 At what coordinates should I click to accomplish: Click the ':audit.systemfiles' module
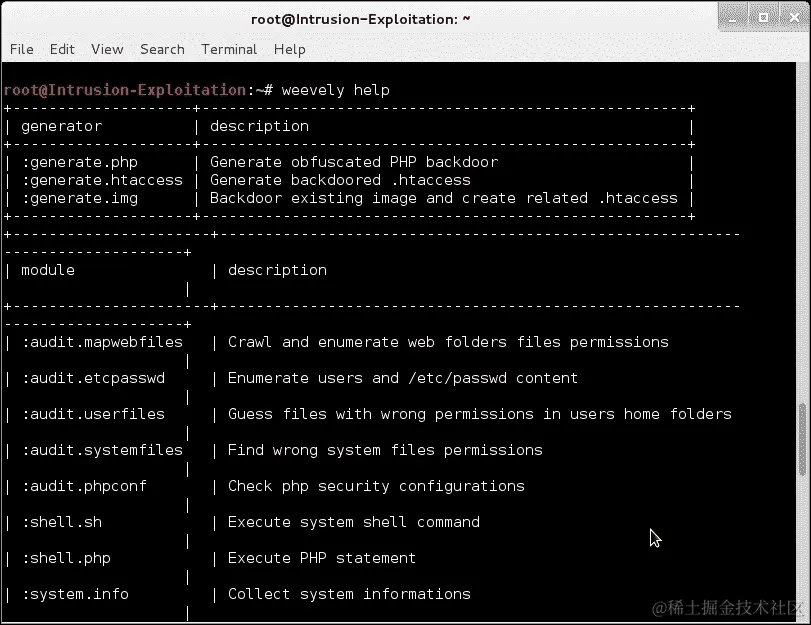tap(102, 450)
